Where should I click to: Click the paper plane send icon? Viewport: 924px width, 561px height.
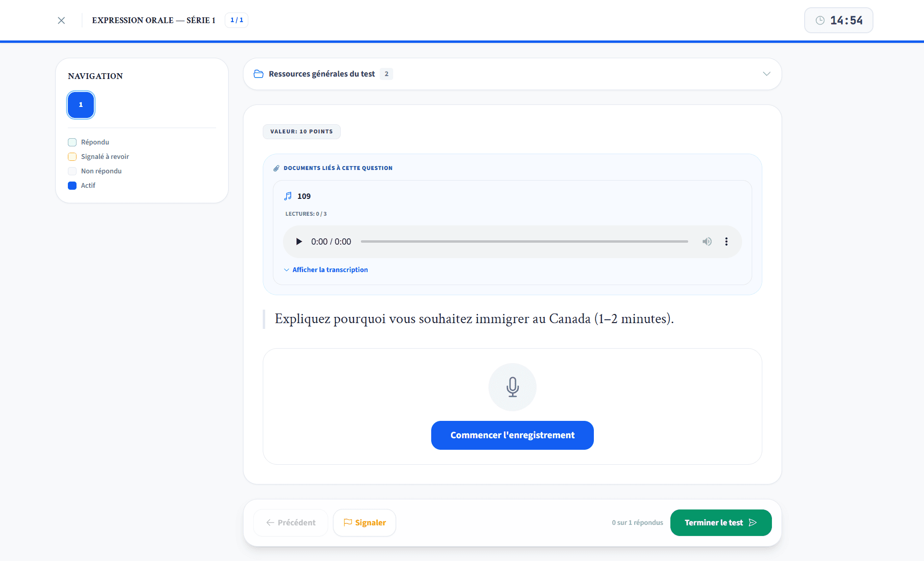(753, 522)
